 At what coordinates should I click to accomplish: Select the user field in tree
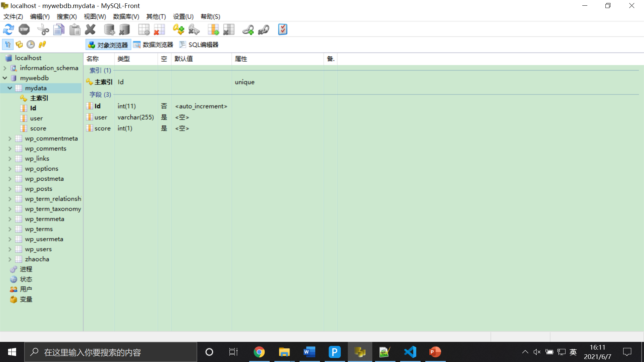(36, 118)
